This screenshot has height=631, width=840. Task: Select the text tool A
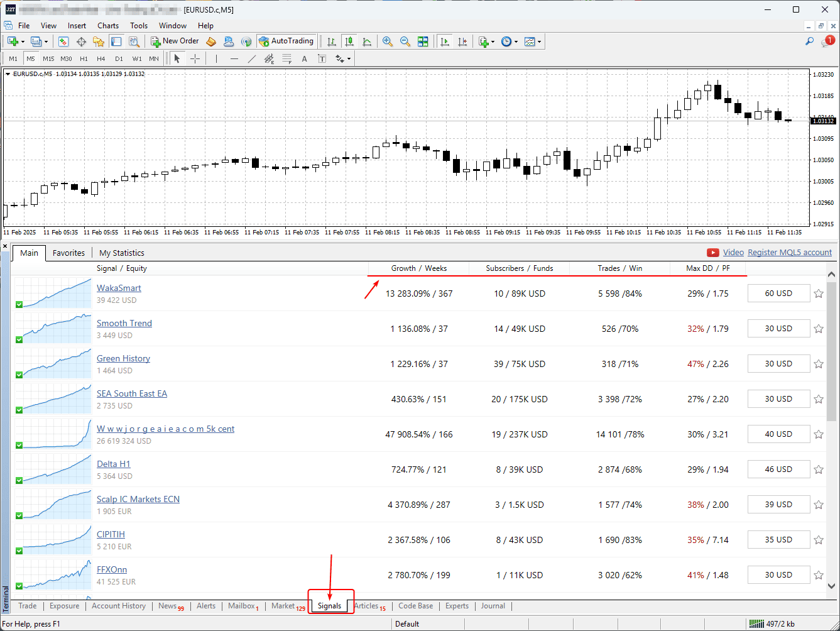(305, 58)
